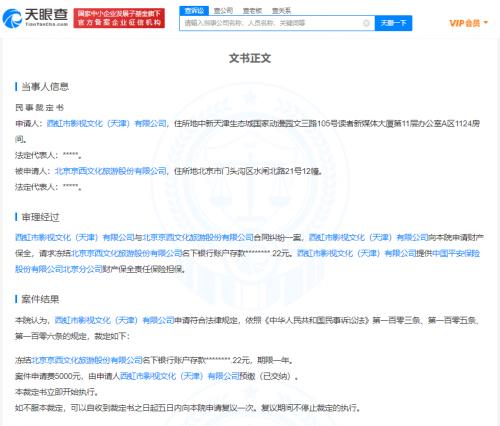Viewport: 500px width, 426px height.
Task: Switch to the 查公司 search tab
Action: [223, 11]
